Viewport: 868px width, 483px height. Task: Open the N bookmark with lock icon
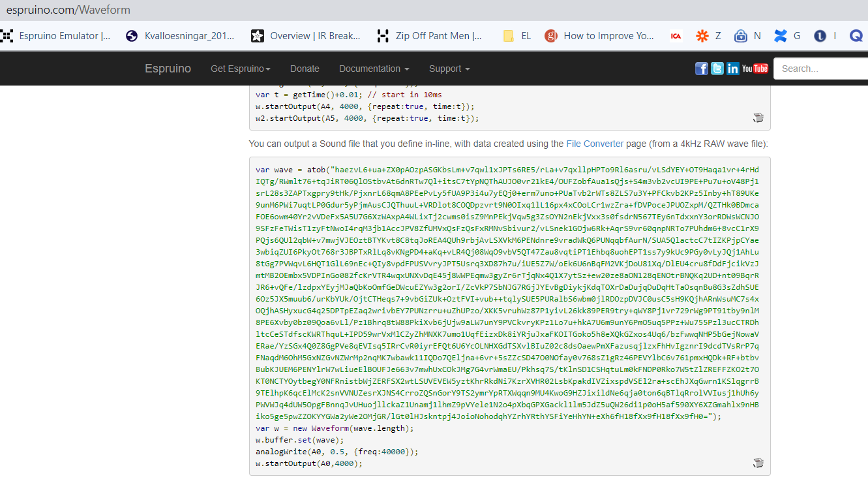(x=747, y=36)
